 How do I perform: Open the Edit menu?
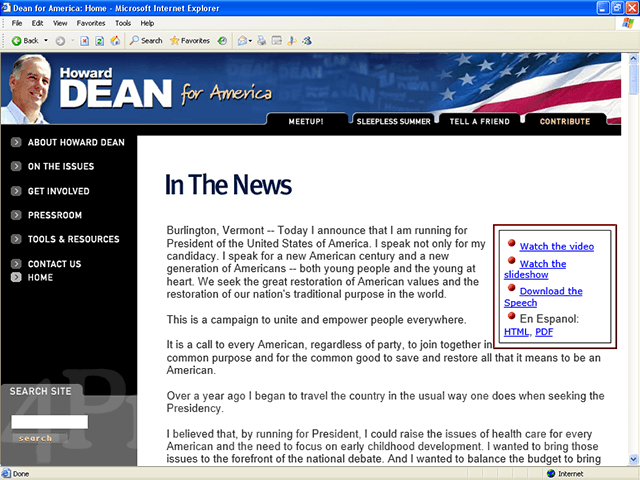pyautogui.click(x=38, y=23)
